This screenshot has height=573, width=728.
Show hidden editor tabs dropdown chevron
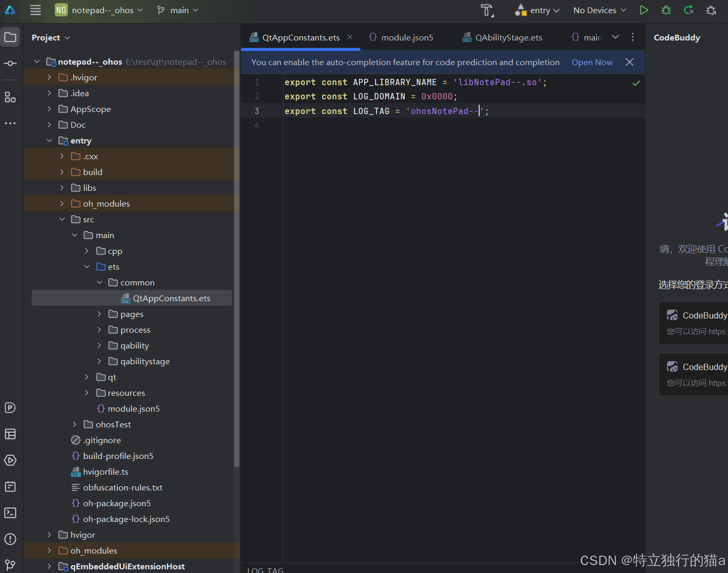pyautogui.click(x=615, y=37)
